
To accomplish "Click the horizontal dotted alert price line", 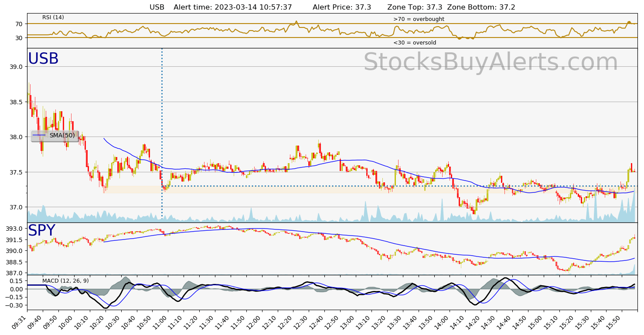I will click(x=400, y=186).
